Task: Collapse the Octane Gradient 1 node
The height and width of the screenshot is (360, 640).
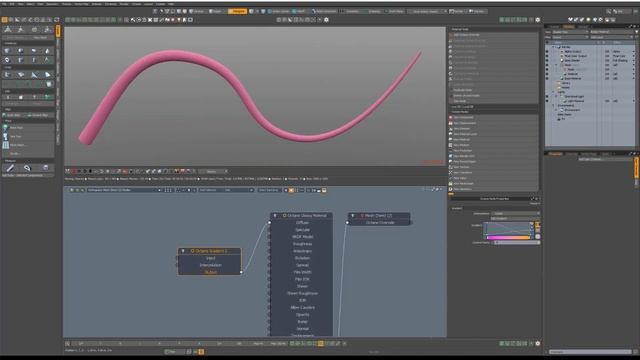Action: (x=183, y=251)
